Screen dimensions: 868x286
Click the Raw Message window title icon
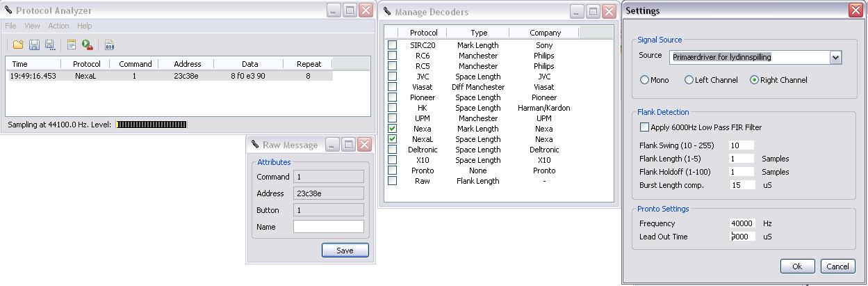pyautogui.click(x=254, y=145)
